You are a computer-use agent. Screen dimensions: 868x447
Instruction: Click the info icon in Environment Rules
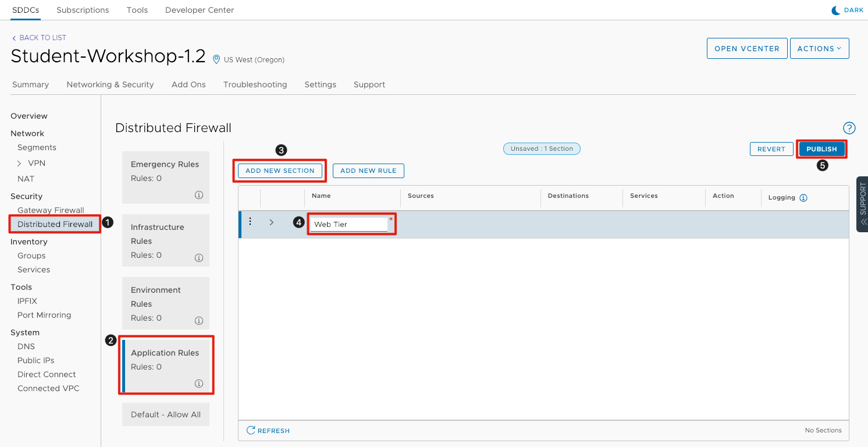click(x=199, y=321)
